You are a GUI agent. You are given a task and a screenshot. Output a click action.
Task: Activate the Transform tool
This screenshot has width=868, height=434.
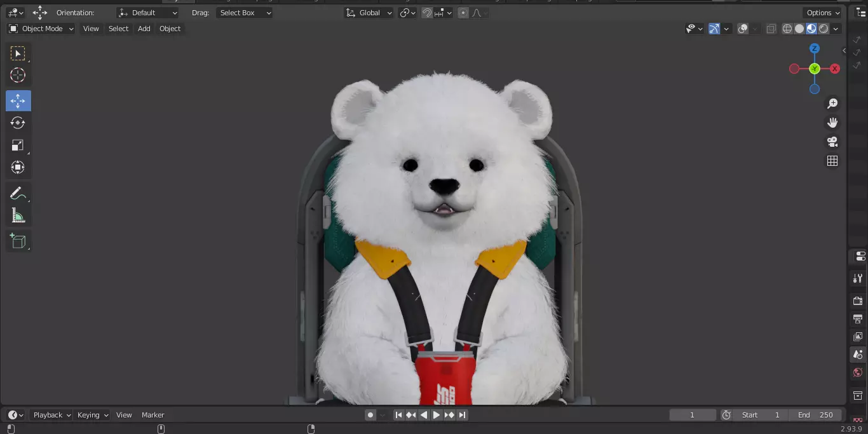click(18, 167)
